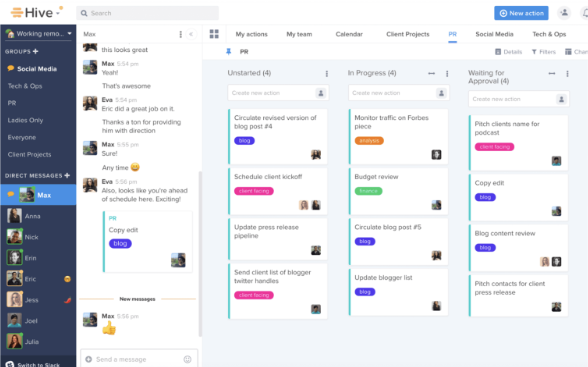Open the grid apps view icon
588x367 pixels.
214,34
